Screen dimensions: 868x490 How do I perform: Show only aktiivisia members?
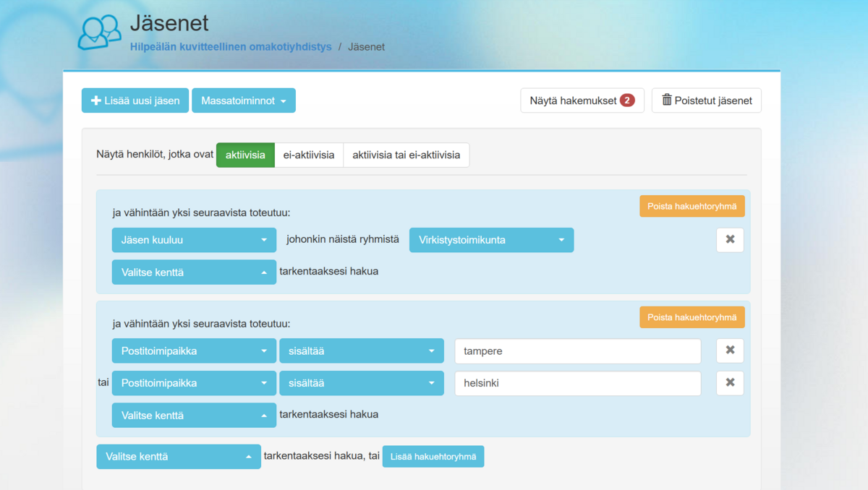[245, 155]
